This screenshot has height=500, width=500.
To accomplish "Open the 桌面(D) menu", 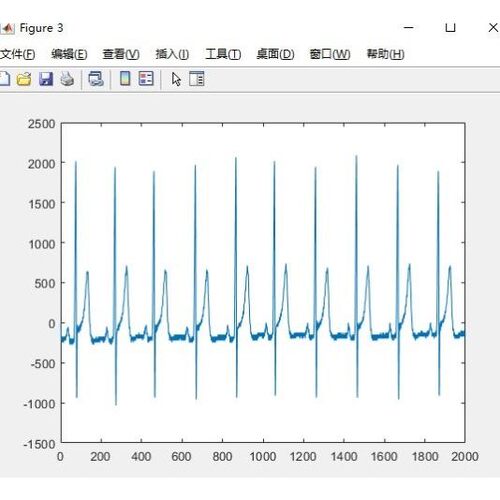I will coord(275,54).
